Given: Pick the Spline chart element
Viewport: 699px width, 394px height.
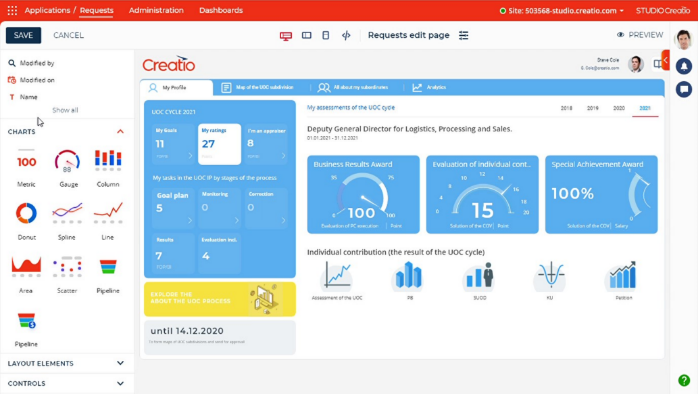Looking at the screenshot, I should coord(67,213).
